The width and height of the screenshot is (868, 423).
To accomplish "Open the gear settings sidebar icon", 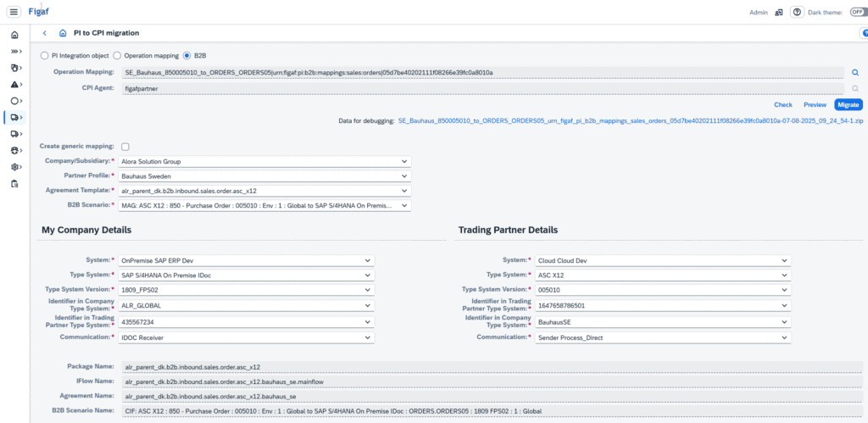I will pyautogui.click(x=16, y=167).
